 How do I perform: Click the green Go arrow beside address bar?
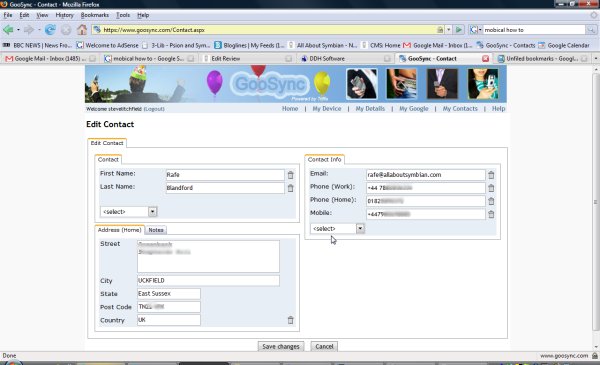click(x=459, y=29)
